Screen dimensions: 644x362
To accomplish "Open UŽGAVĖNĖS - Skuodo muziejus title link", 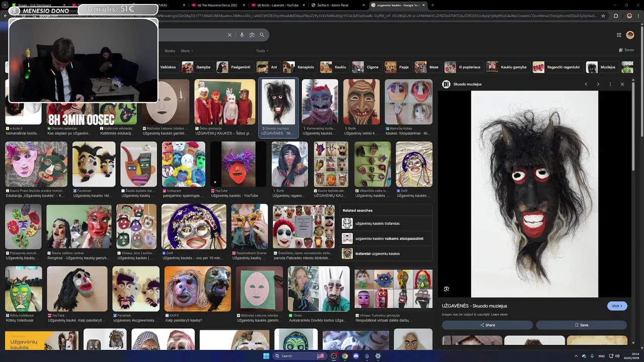I will [474, 306].
